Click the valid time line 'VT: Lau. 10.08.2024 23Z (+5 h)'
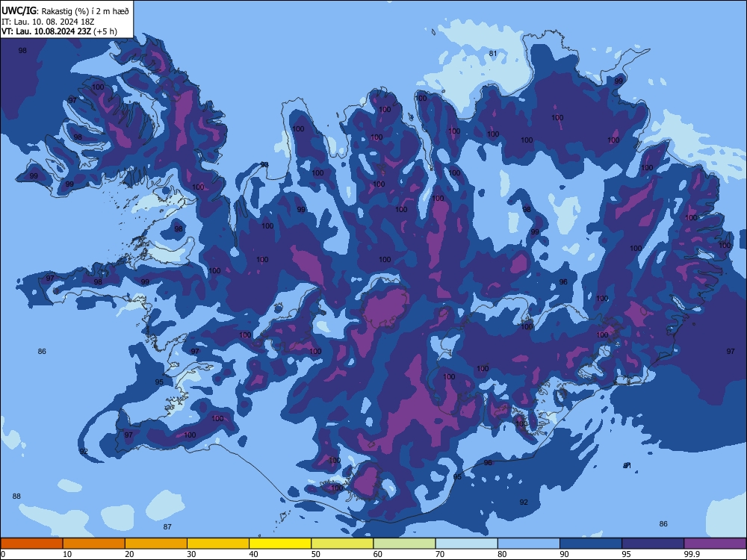This screenshot has width=747, height=560. [59, 31]
